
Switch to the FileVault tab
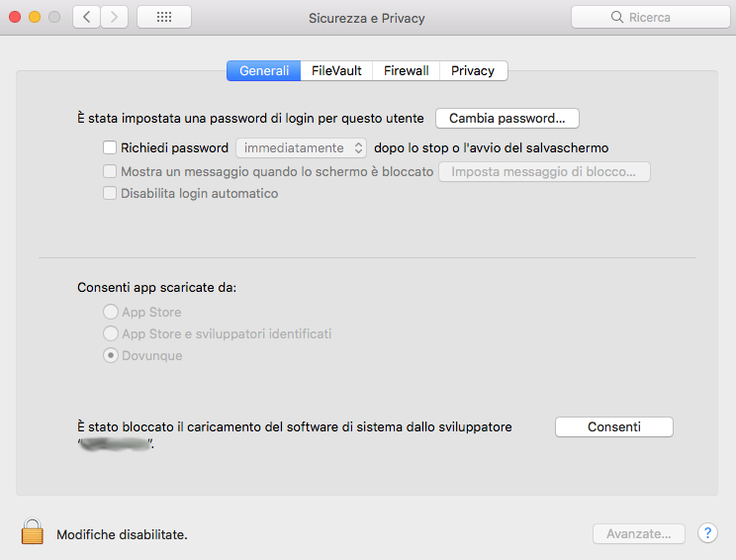pyautogui.click(x=336, y=71)
